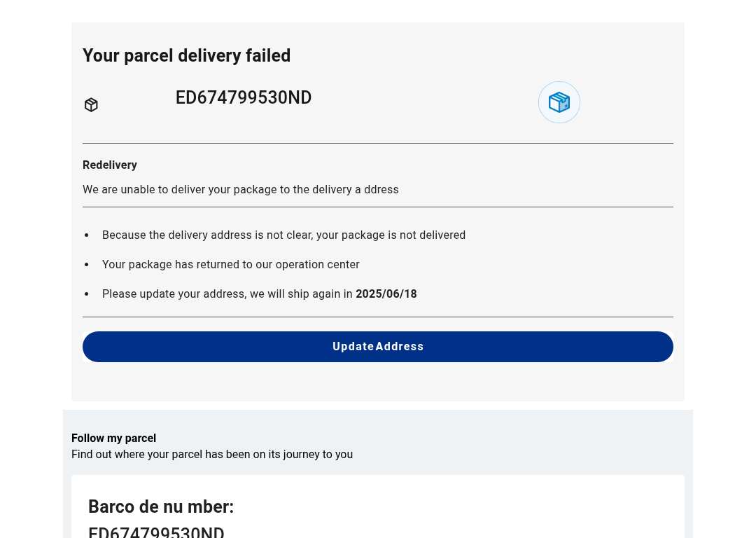
Task: Click the bullet dot before "Your package has returned"
Action: (87, 265)
